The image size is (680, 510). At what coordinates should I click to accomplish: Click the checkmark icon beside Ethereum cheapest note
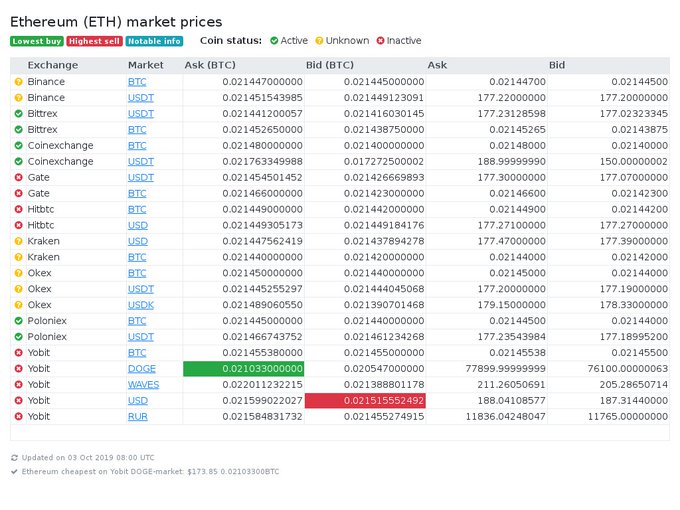(x=14, y=471)
